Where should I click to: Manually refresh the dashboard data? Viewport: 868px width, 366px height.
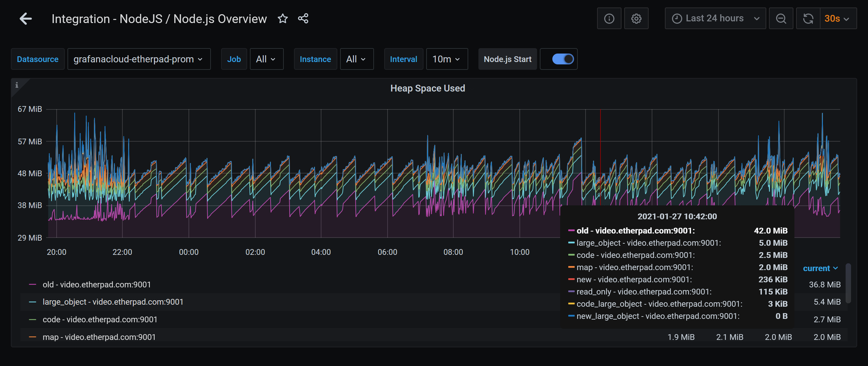tap(809, 18)
